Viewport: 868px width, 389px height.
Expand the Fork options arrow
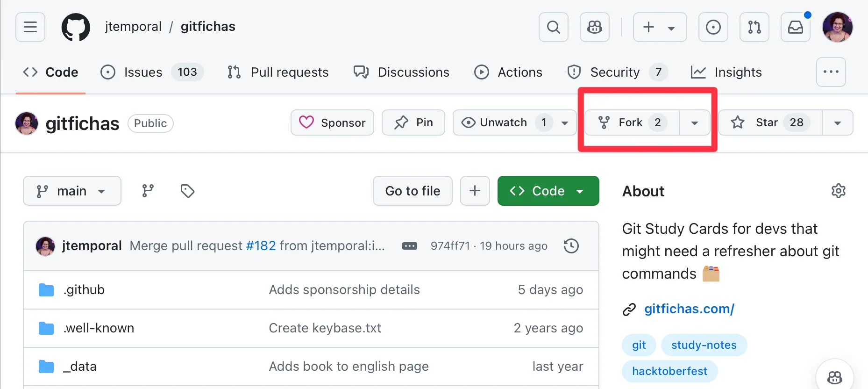(695, 122)
